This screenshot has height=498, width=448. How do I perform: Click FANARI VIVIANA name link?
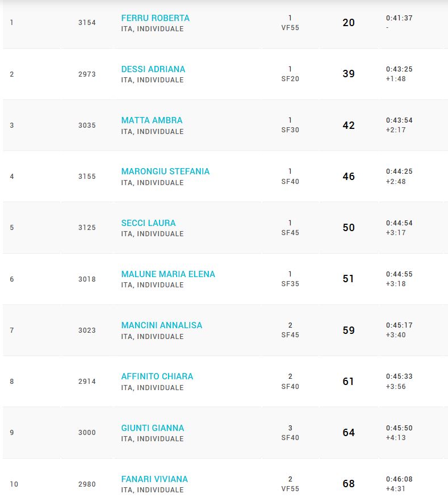[x=154, y=479]
